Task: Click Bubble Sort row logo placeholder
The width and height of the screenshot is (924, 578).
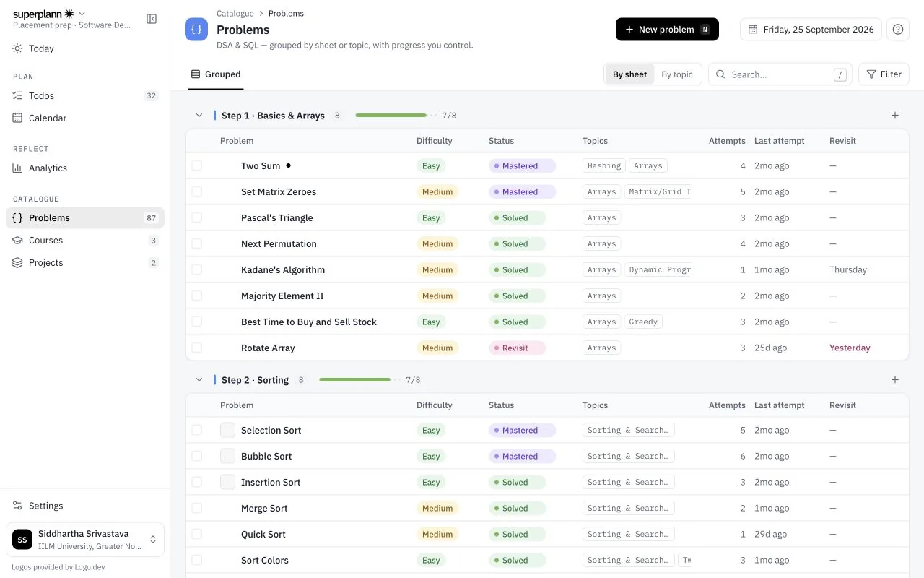Action: pos(227,456)
